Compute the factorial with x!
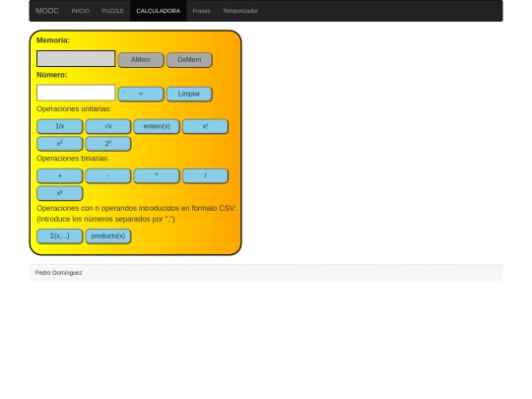Image resolution: width=532 pixels, height=399 pixels. tap(205, 126)
